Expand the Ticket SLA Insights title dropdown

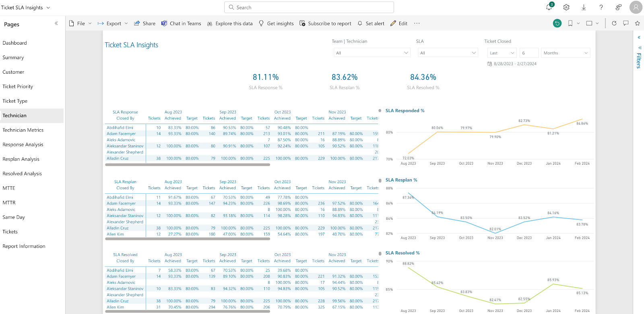click(x=48, y=7)
